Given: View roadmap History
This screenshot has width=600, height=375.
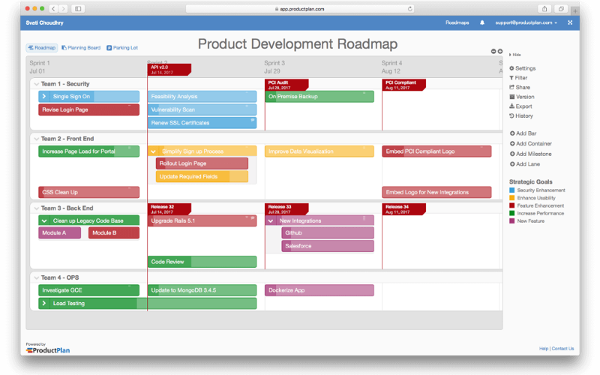Looking at the screenshot, I should [521, 116].
